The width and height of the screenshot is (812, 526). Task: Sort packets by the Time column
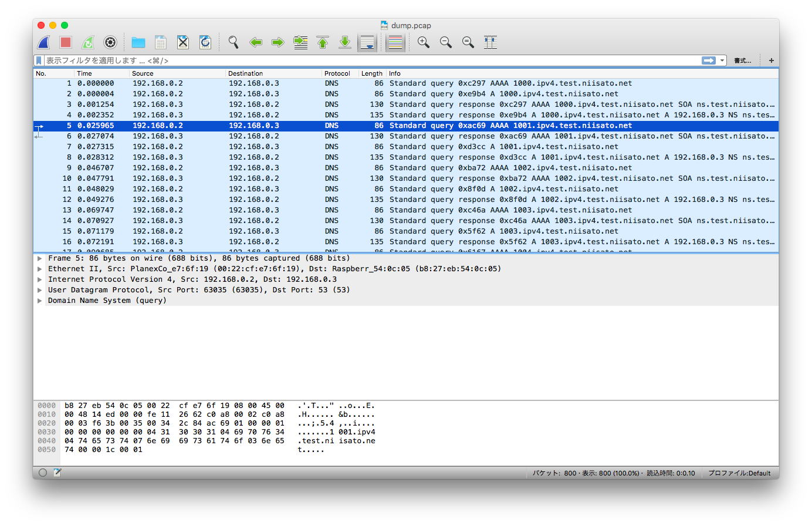[x=102, y=73]
